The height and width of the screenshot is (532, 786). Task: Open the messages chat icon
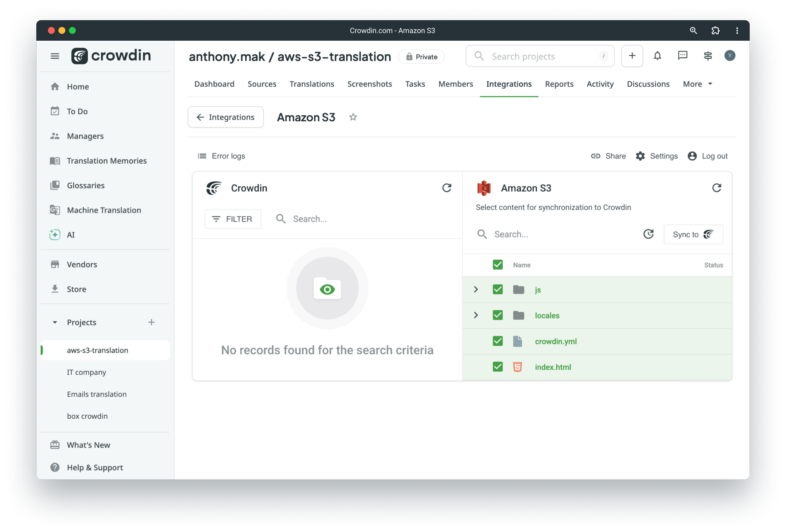tap(682, 56)
